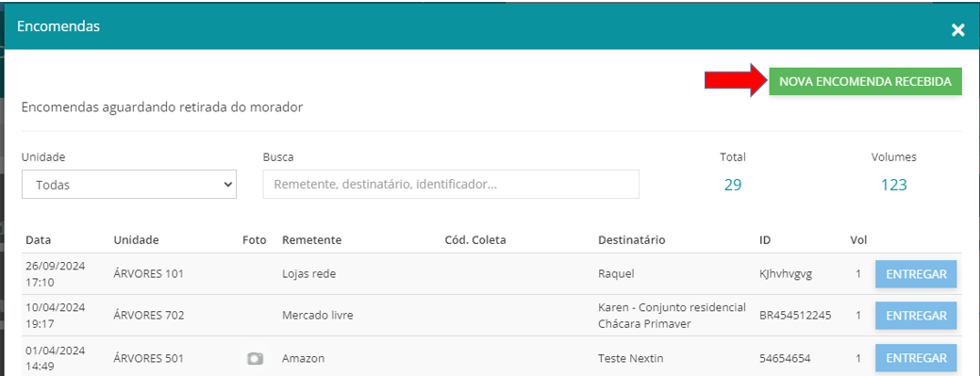
Task: Click the Data column header
Action: [x=38, y=240]
